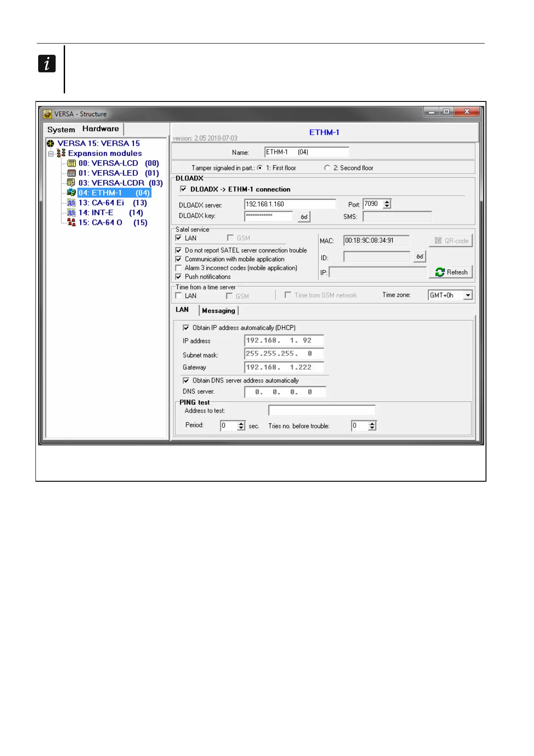Click the IP address field 192.168.1.92
This screenshot has height=756, width=534.
tap(284, 341)
